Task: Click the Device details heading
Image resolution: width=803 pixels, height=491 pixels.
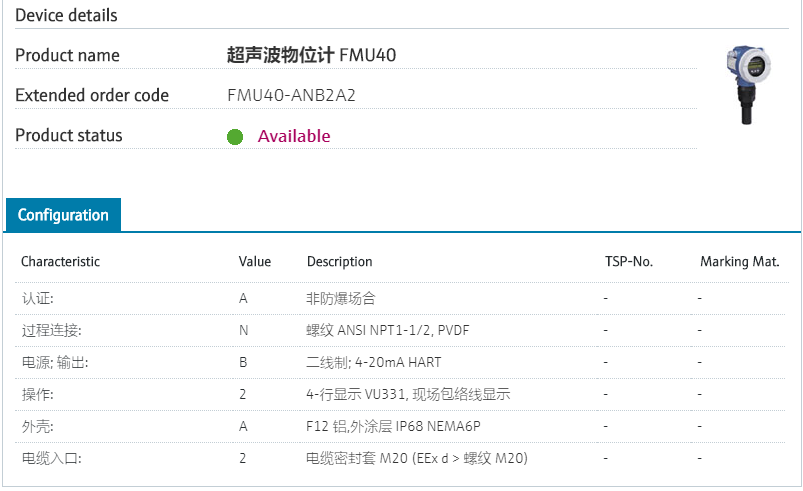Action: [66, 15]
